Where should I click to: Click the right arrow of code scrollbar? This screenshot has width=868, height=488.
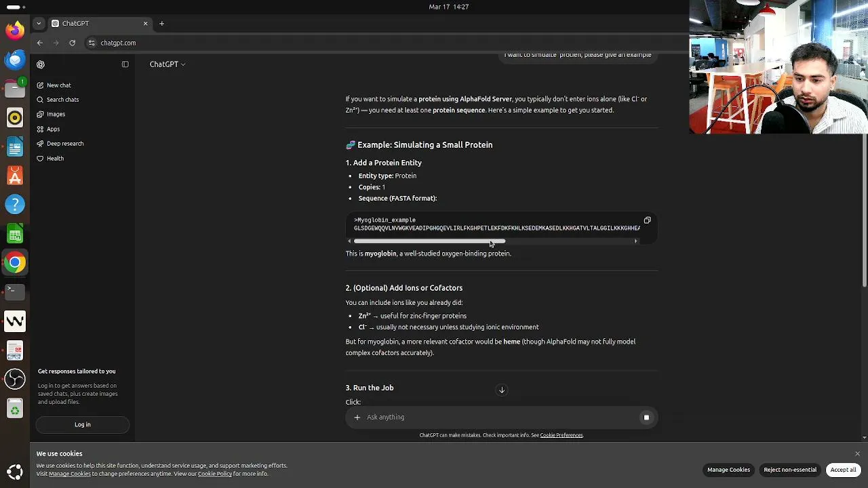coord(636,241)
